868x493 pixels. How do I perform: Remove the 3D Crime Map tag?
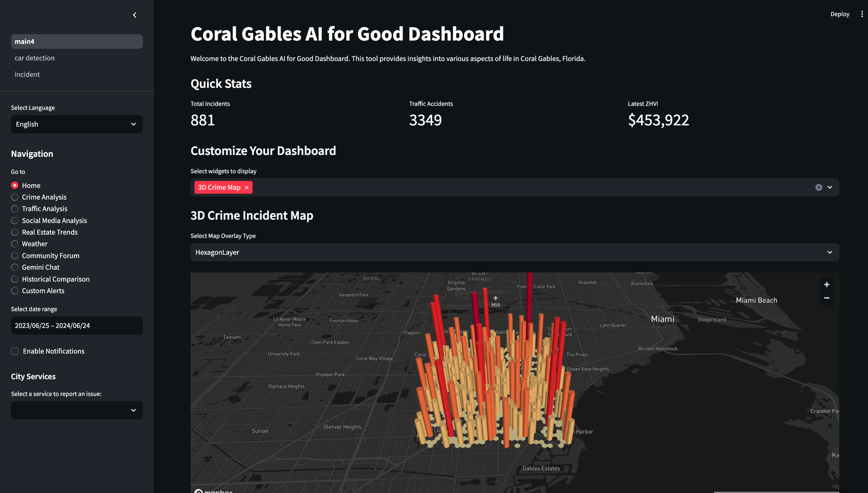[x=247, y=188]
